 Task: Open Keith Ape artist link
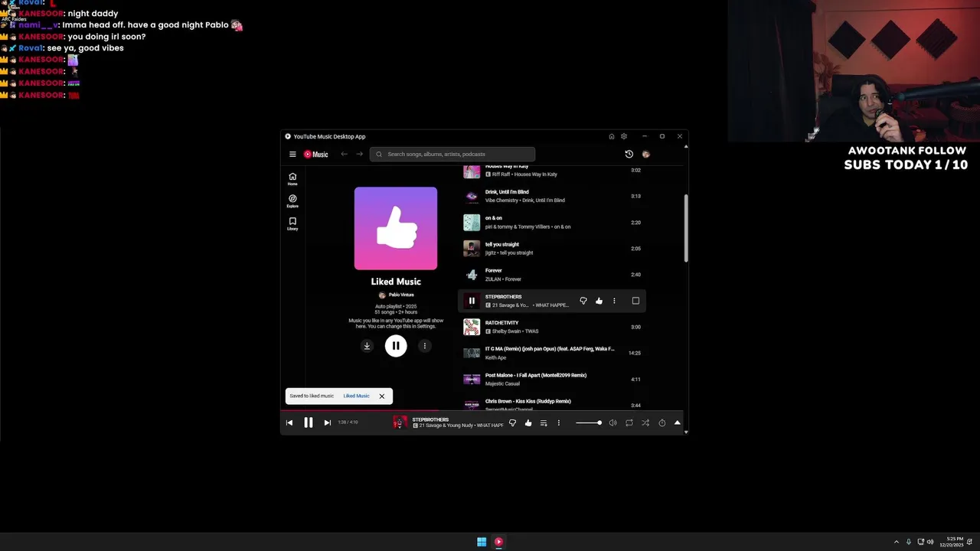click(495, 357)
